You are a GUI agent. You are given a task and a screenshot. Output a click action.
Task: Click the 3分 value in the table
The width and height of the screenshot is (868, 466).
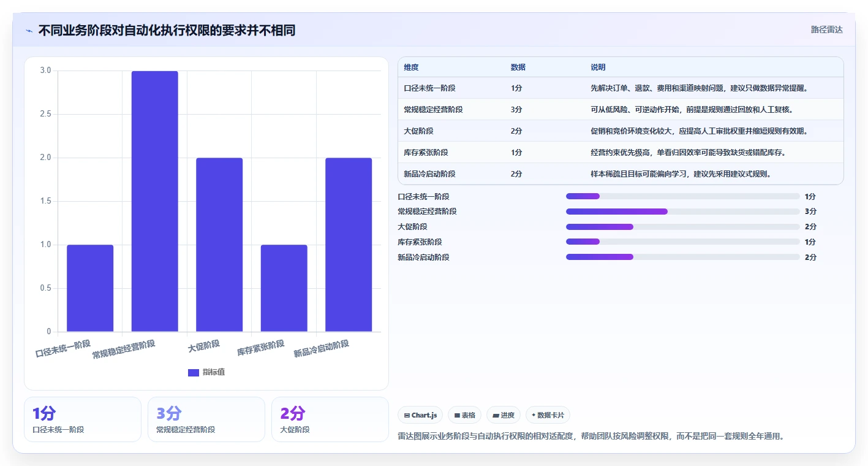[x=516, y=110]
